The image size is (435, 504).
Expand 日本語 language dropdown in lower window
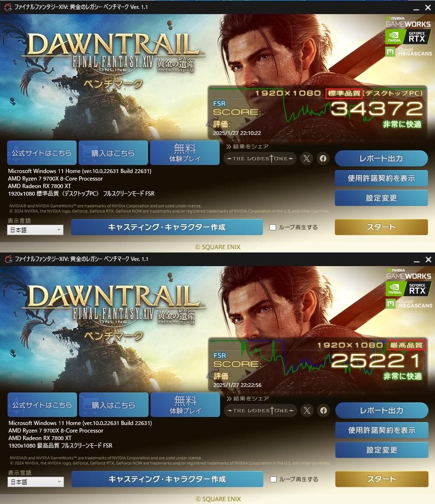36,482
